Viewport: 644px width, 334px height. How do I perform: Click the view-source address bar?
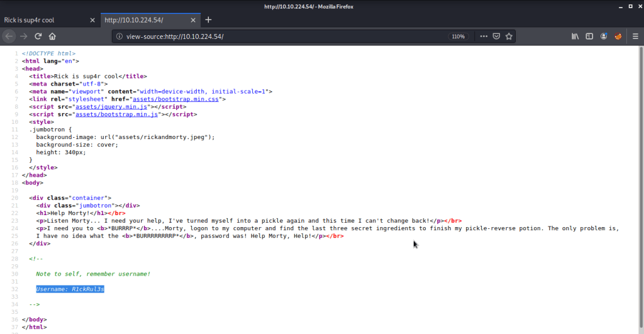(283, 36)
